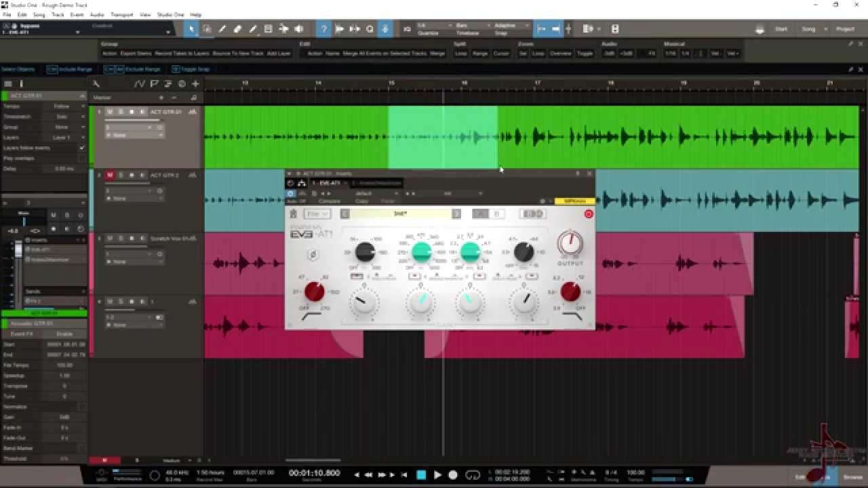Screen dimensions: 868x488
Task: Select the Split tool
Action: pyautogui.click(x=222, y=29)
